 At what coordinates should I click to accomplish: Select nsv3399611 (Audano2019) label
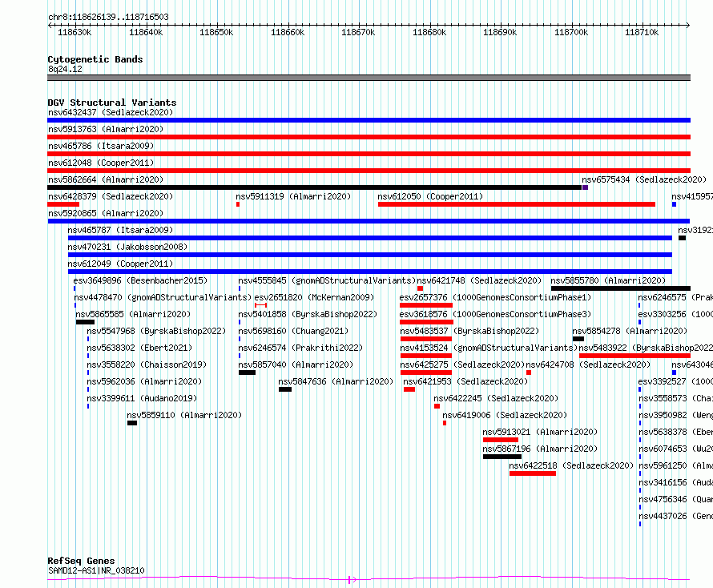coord(142,398)
